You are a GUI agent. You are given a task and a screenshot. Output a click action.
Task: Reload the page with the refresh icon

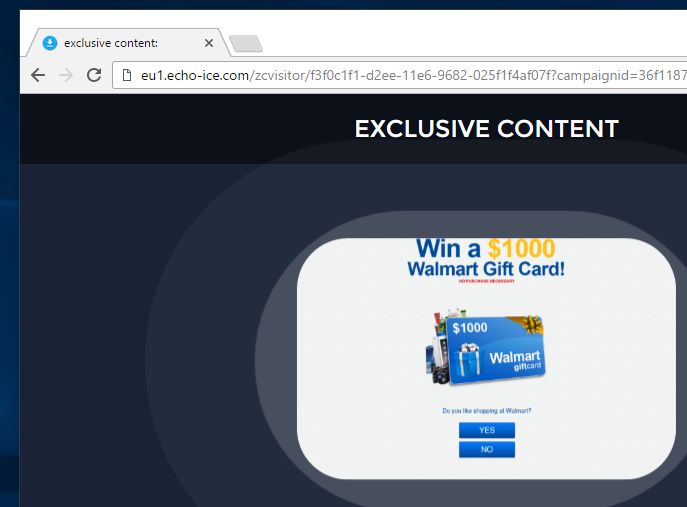click(x=94, y=75)
